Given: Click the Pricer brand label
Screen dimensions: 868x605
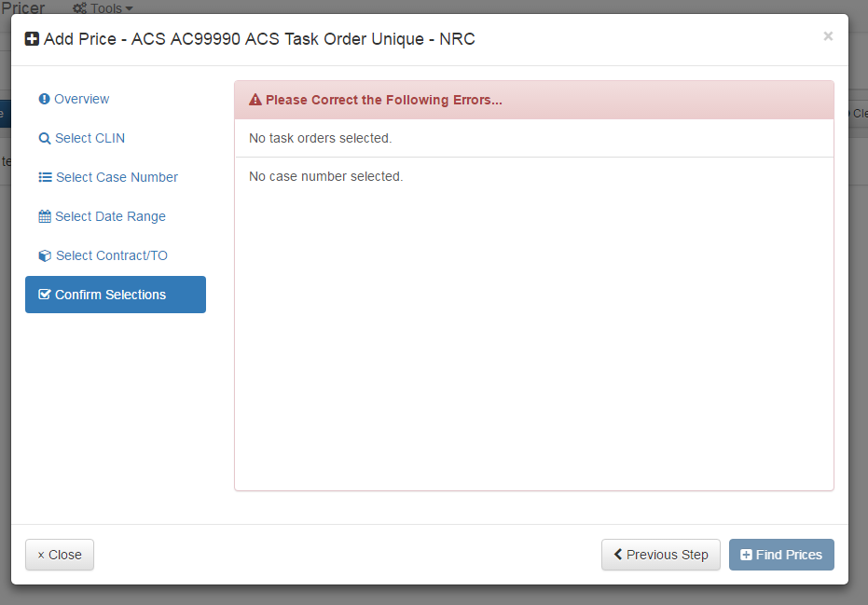Looking at the screenshot, I should [23, 8].
